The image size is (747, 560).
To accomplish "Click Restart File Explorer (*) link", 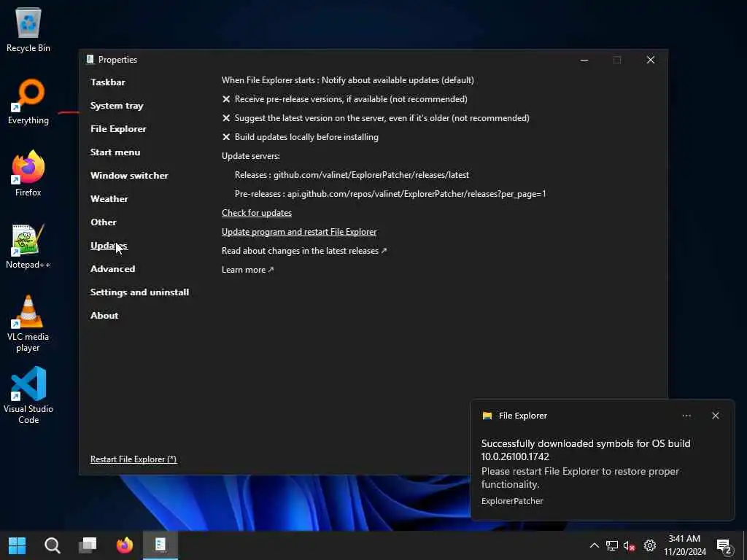I will point(133,459).
